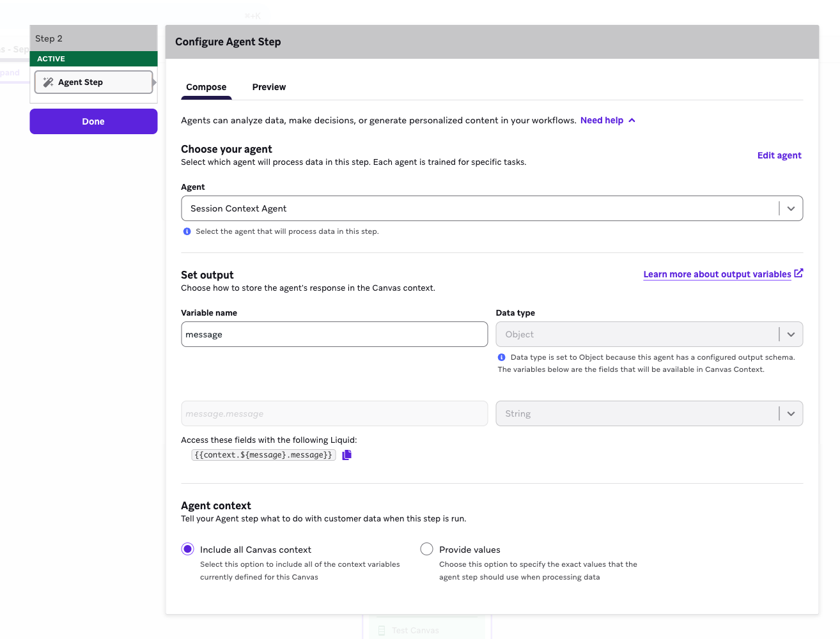
Task: Collapse the Need help section
Action: pos(632,120)
